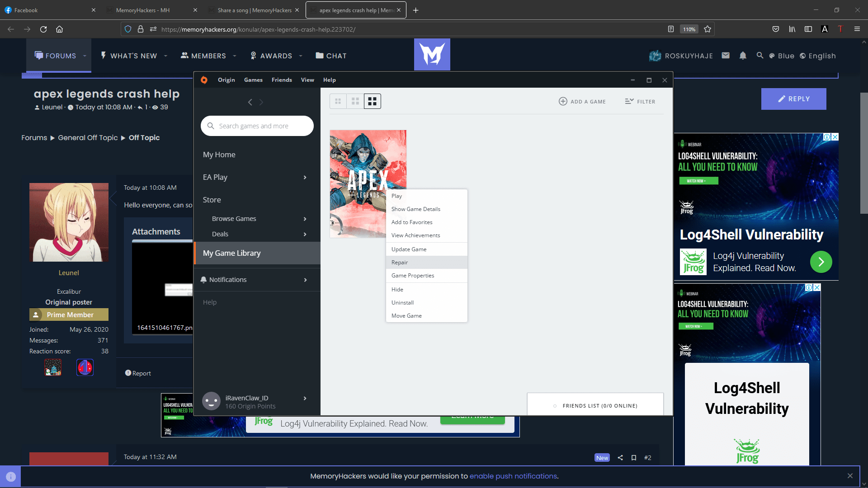
Task: Expand AWARDS dropdown arrow
Action: pyautogui.click(x=301, y=56)
